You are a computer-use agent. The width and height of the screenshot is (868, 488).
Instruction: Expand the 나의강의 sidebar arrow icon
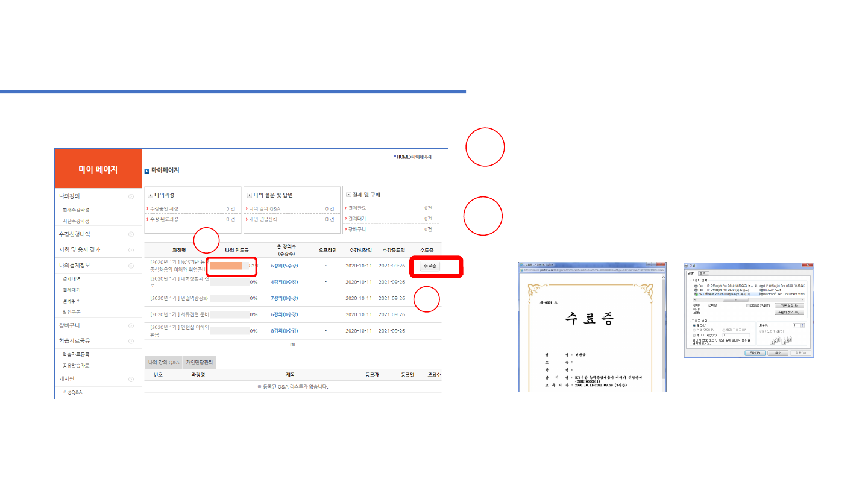click(x=131, y=196)
